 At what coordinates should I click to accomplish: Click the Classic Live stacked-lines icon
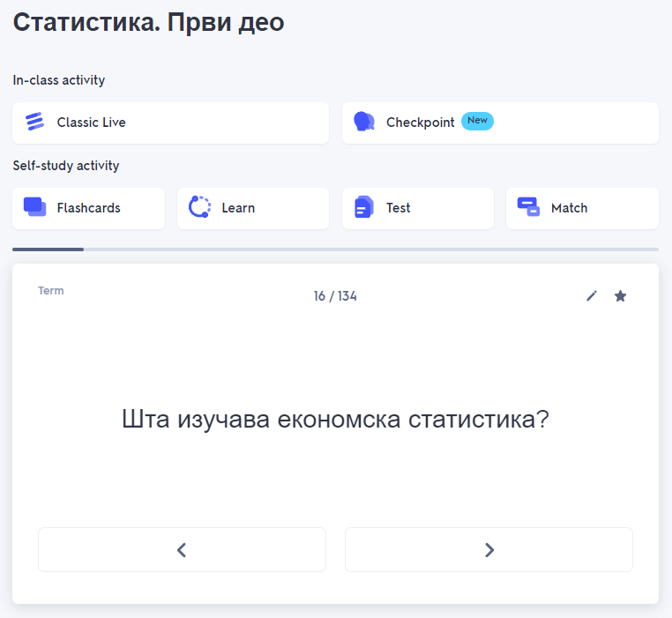click(x=34, y=122)
